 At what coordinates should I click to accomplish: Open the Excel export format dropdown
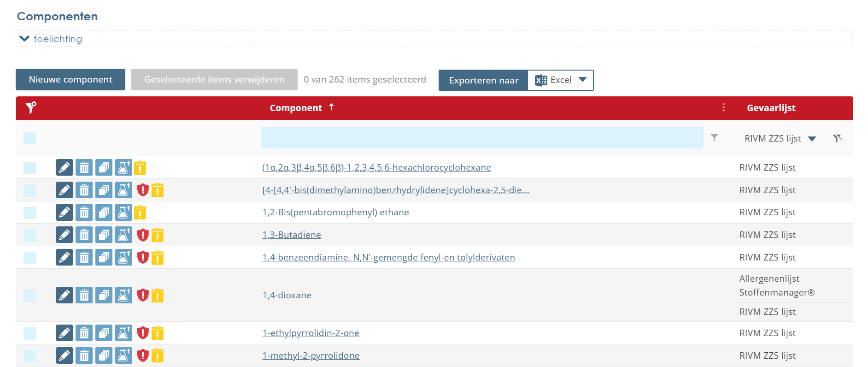click(x=582, y=80)
